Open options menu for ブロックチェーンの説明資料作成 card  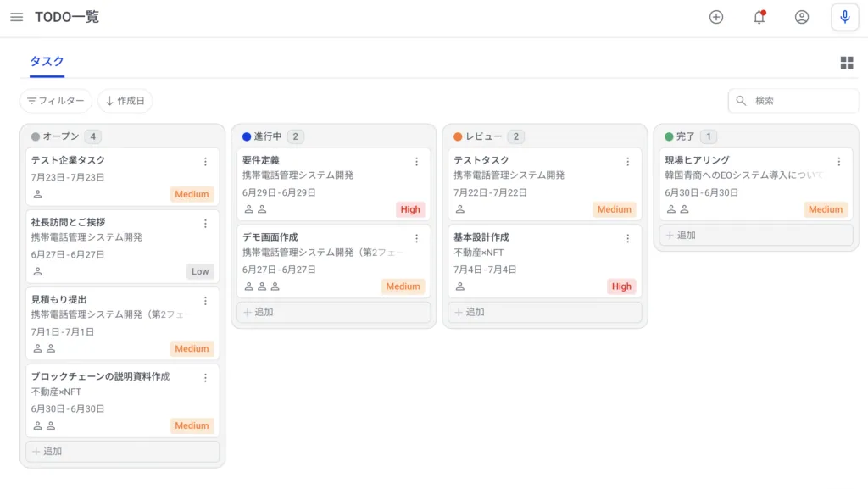[x=205, y=378]
